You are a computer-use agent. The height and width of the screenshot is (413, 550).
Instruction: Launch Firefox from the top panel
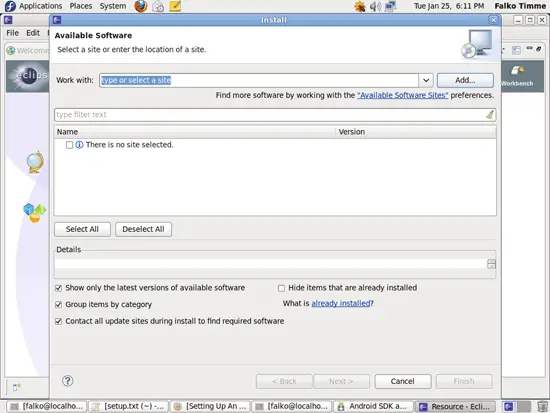coord(141,6)
